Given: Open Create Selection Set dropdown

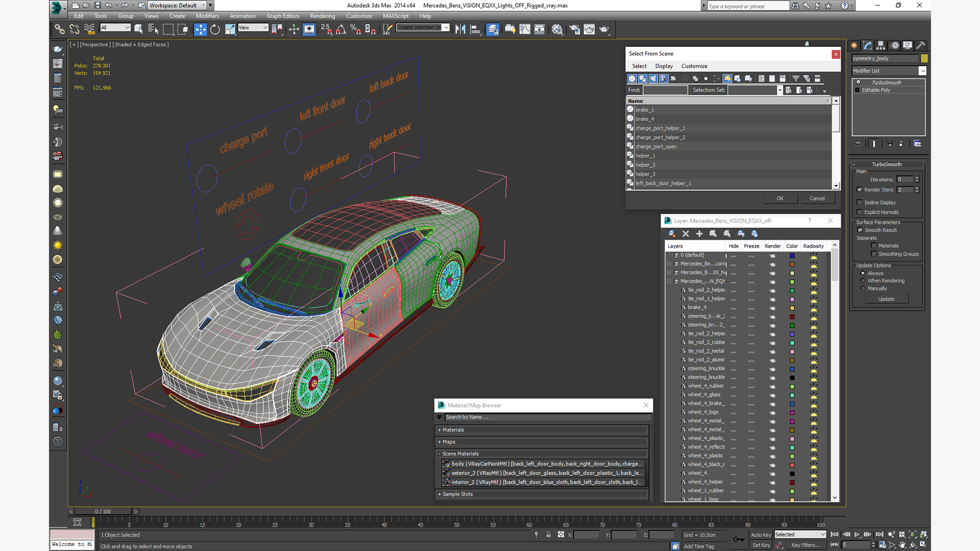Looking at the screenshot, I should [x=446, y=28].
